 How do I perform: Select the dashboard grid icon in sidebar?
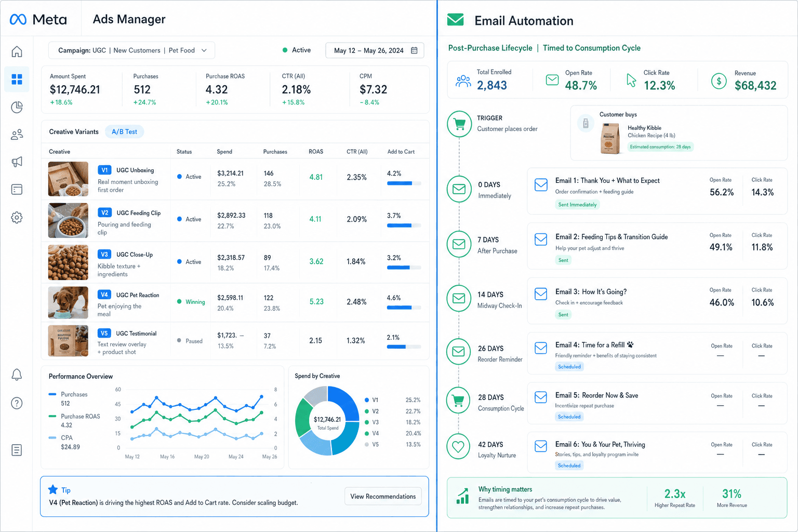(x=17, y=79)
